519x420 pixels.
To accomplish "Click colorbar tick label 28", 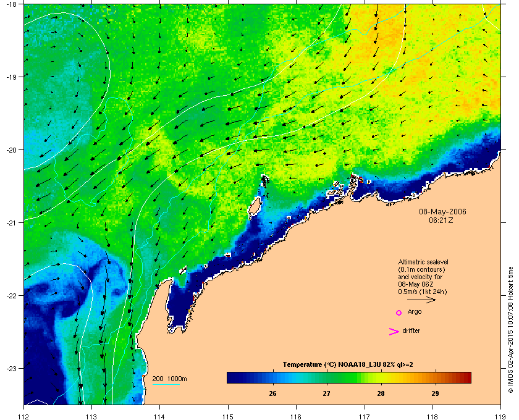I will [381, 393].
